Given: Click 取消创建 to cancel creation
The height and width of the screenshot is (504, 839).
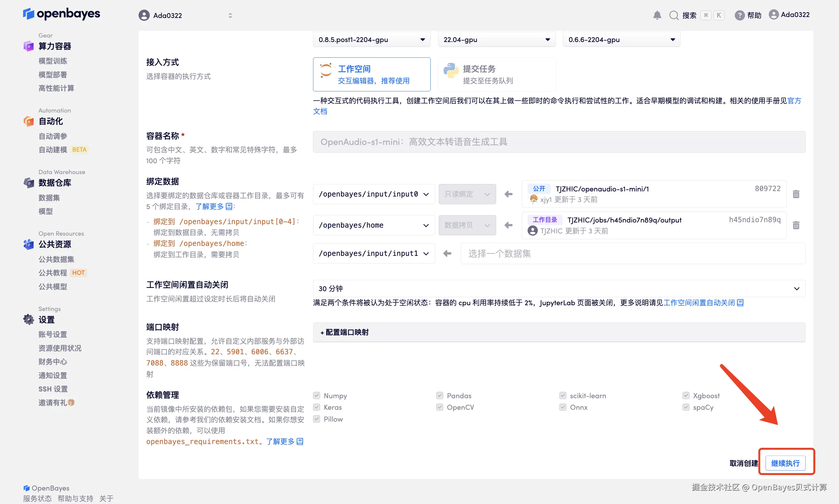Looking at the screenshot, I should coord(743,463).
